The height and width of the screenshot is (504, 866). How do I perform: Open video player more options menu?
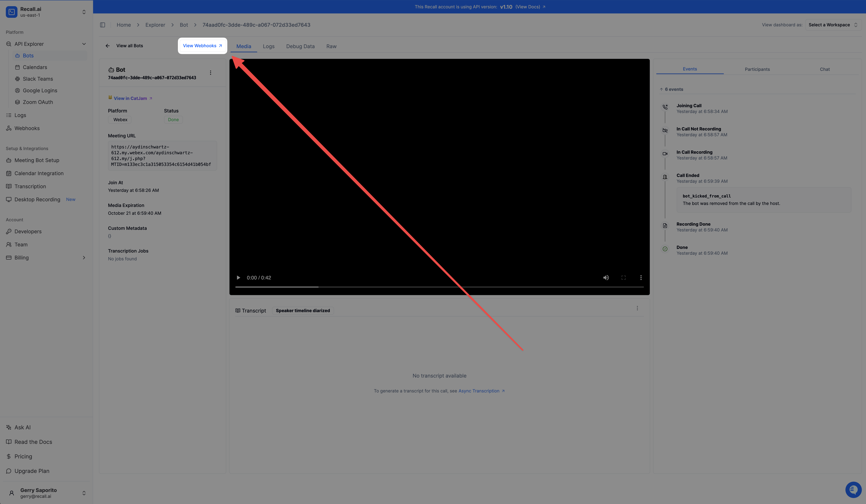coord(640,277)
